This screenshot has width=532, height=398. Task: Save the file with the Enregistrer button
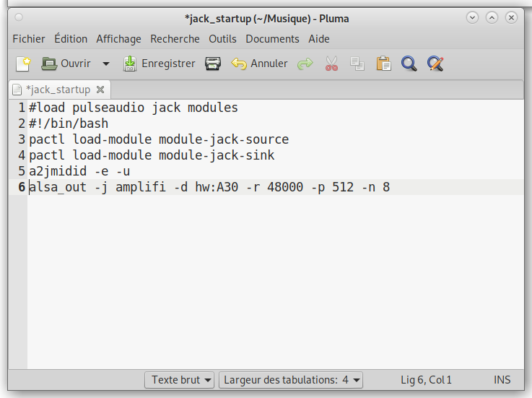(159, 64)
